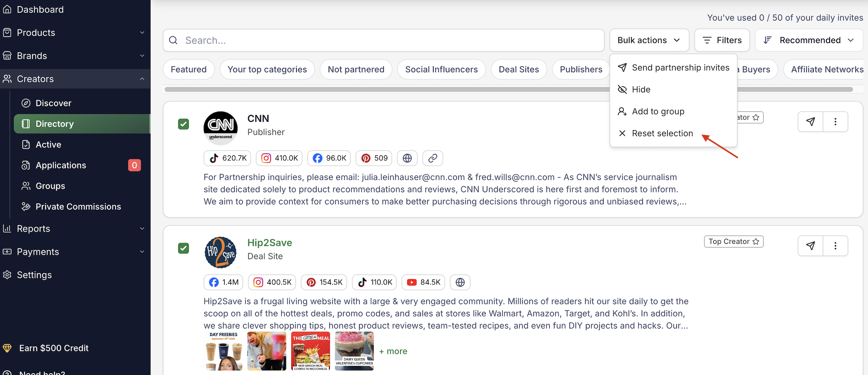
Task: Uncheck the CNN creator checkbox
Action: tap(183, 124)
